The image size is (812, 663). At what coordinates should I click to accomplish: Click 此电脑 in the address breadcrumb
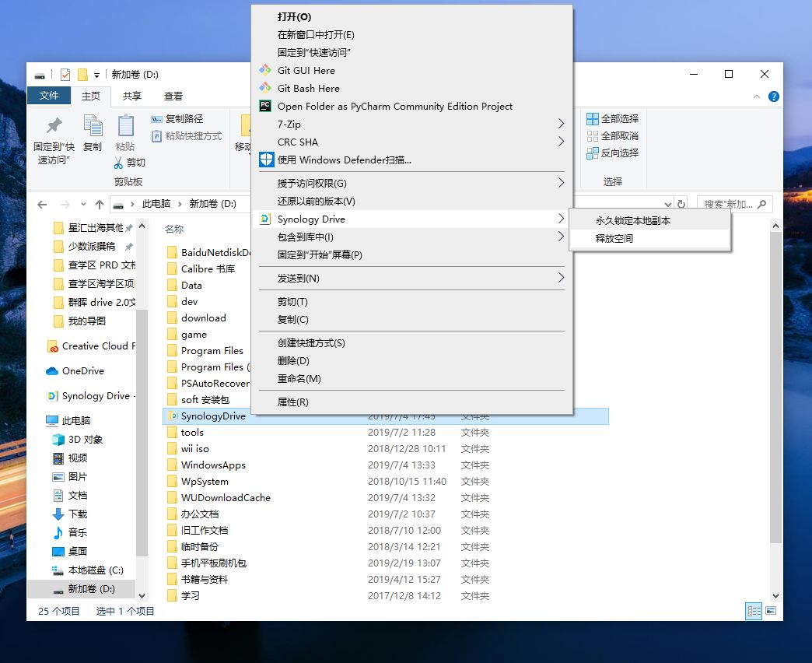pyautogui.click(x=156, y=204)
